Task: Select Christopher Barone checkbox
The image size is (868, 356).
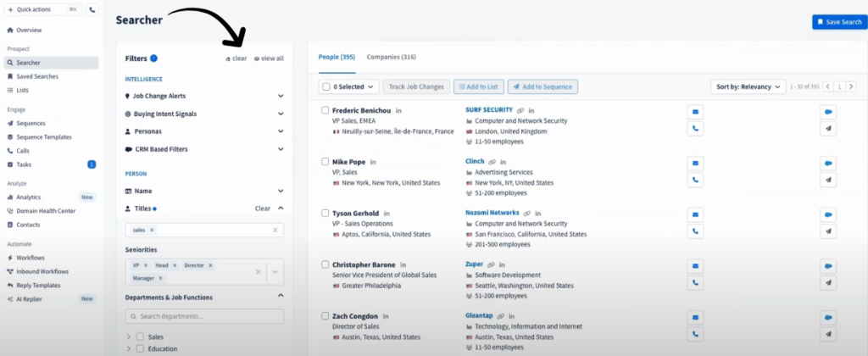Action: pyautogui.click(x=325, y=264)
